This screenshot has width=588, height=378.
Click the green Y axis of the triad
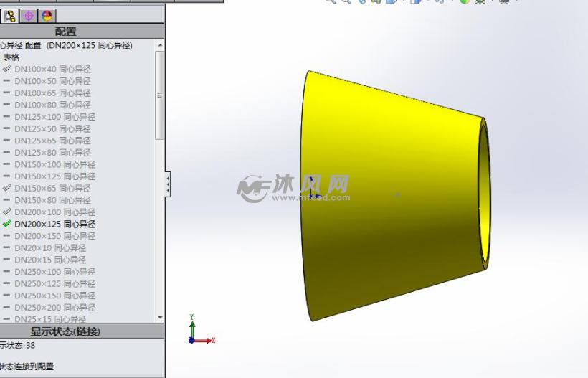point(192,326)
